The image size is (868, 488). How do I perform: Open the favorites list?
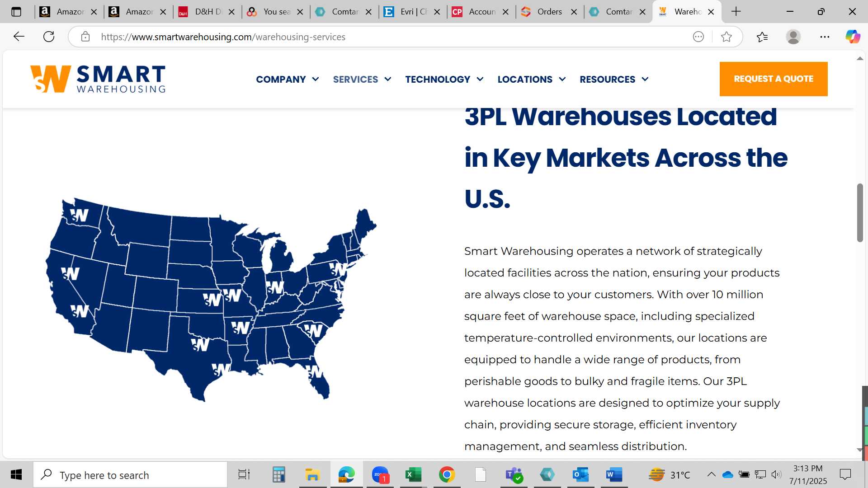pyautogui.click(x=762, y=37)
